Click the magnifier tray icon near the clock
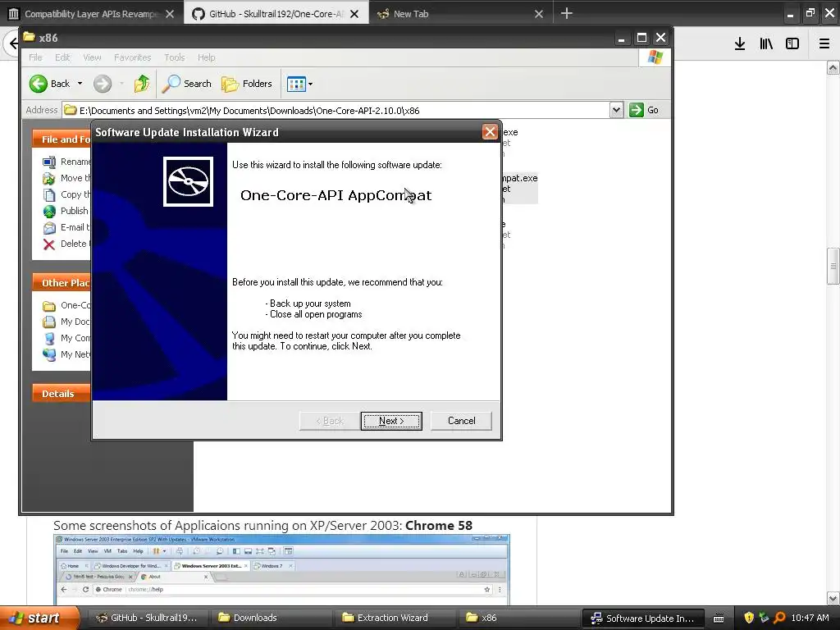The width and height of the screenshot is (840, 630). click(779, 618)
